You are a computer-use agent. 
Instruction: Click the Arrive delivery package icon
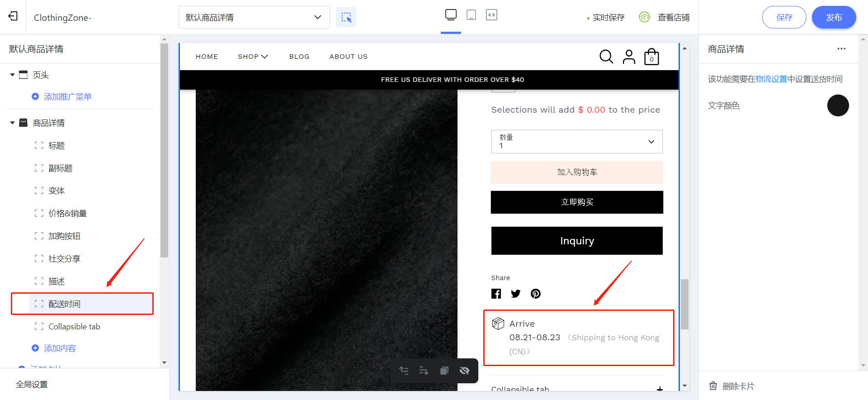[x=498, y=323]
